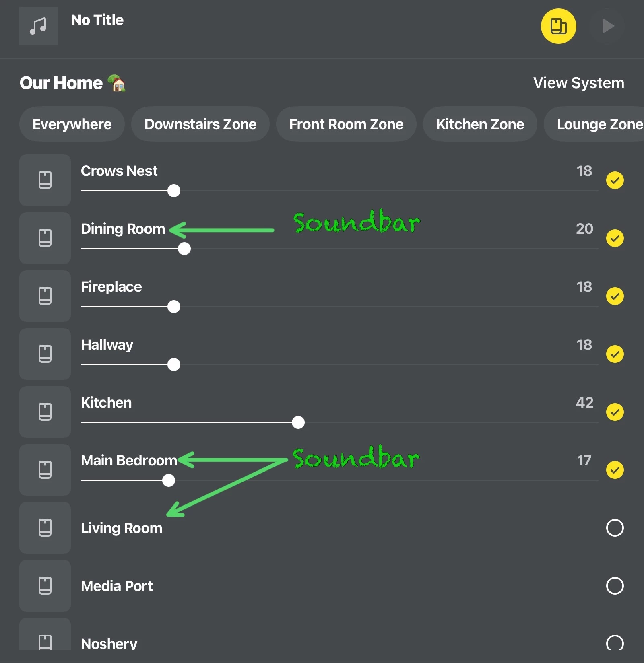Click the Fireplace speaker icon
The width and height of the screenshot is (644, 663).
click(x=45, y=296)
